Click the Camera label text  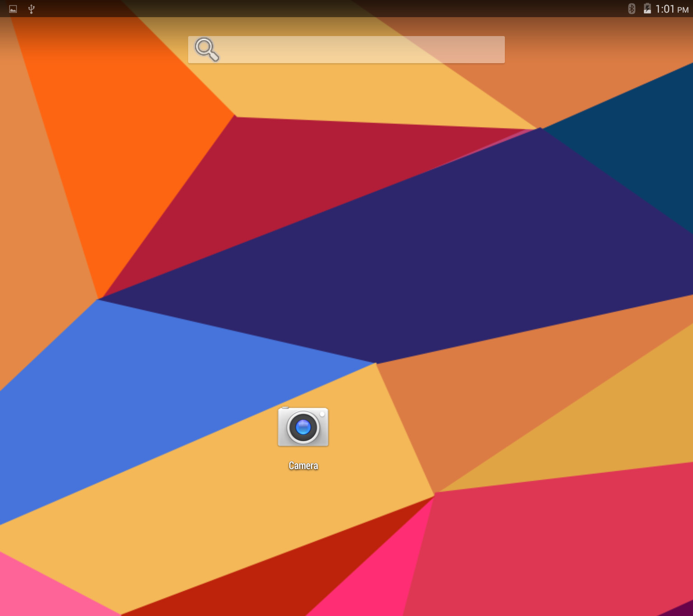(303, 466)
